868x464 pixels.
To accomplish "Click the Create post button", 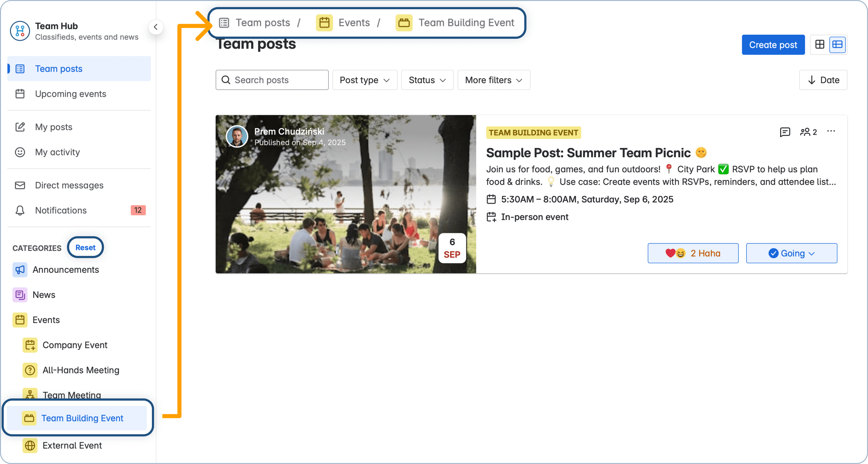I will [773, 44].
